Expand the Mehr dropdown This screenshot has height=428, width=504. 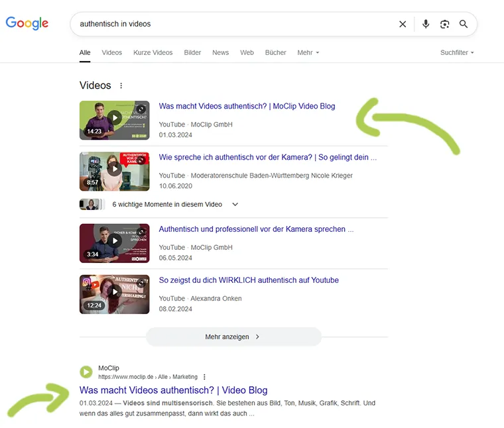(308, 52)
